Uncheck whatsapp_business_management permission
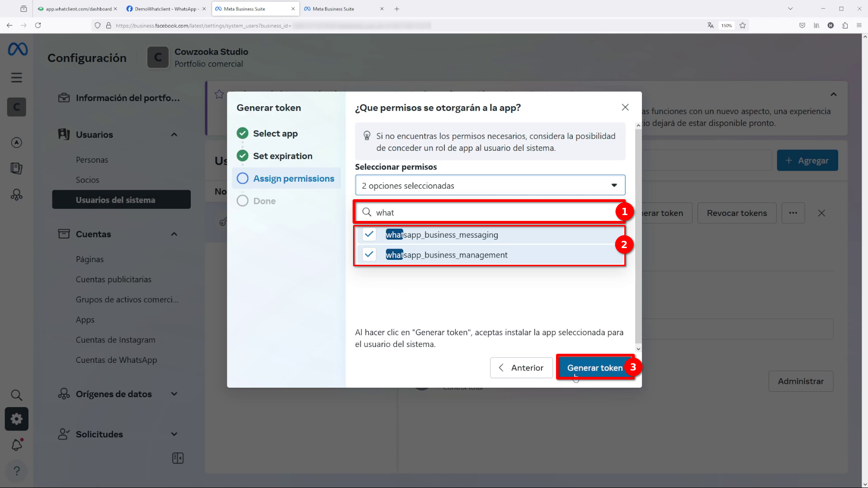This screenshot has width=868, height=488. click(369, 254)
